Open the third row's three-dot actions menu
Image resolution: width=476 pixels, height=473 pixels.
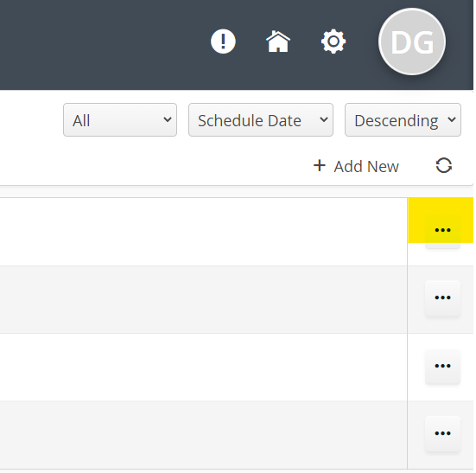pyautogui.click(x=442, y=366)
